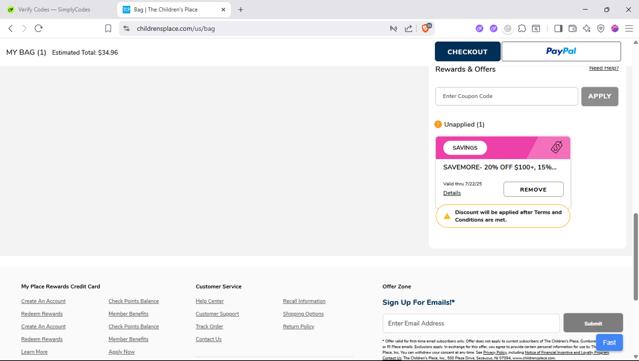Open the extensions puzzle-piece icon
The image size is (639, 361).
coord(522,28)
